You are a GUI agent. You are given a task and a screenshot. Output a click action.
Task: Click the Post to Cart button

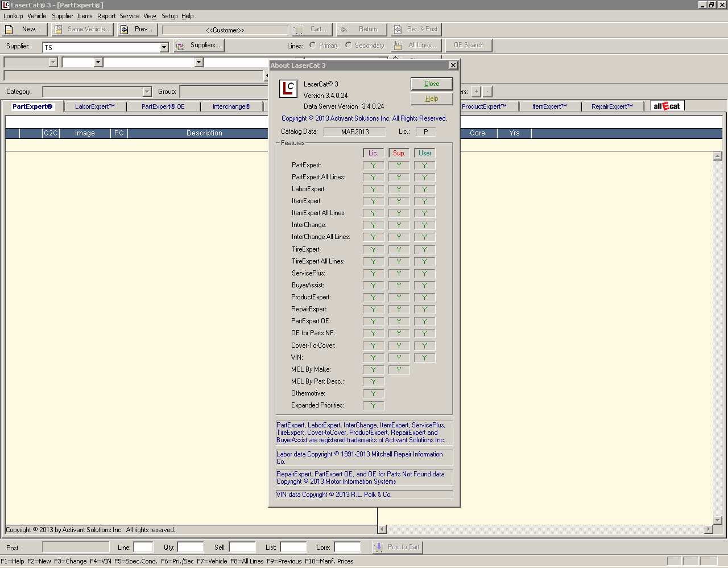(398, 547)
